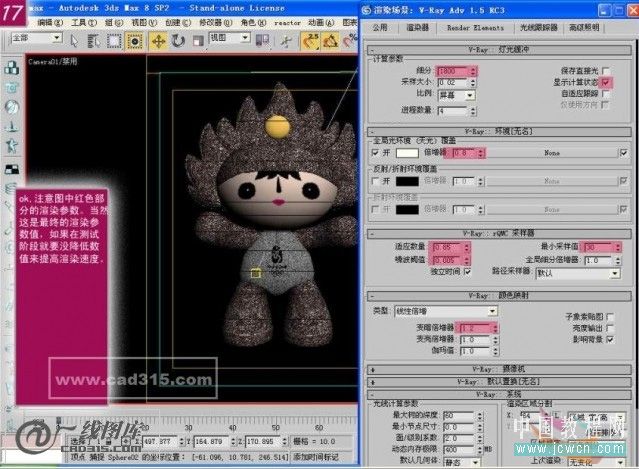Screen dimensions: 639x469
Task: Open the 工具(T) menu
Action: 84,22
